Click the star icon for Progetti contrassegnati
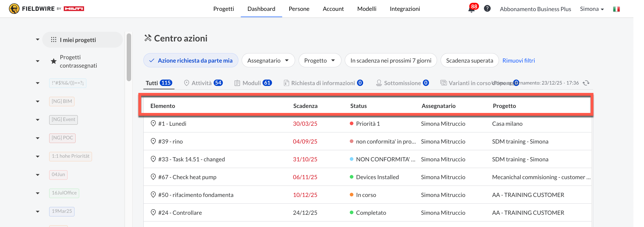Image resolution: width=644 pixels, height=227 pixels. [54, 61]
